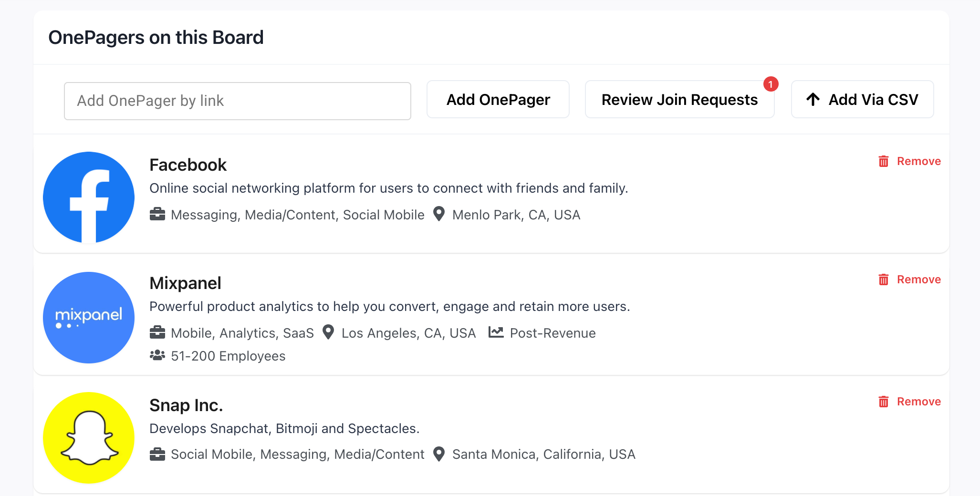Click the location pin beside Santa Monica

click(x=439, y=454)
